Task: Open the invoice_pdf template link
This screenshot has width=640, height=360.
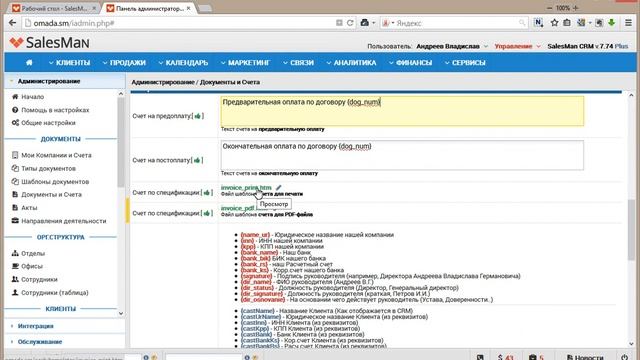Action: pyautogui.click(x=238, y=208)
